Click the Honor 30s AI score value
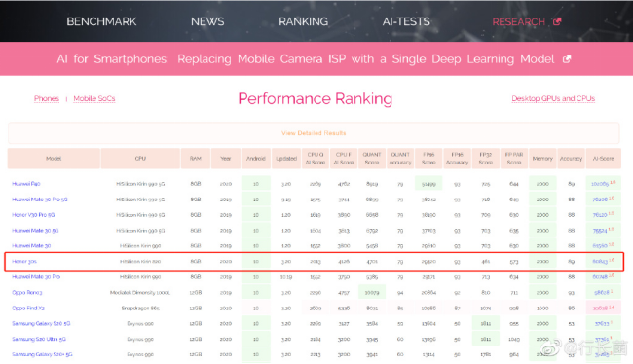 point(600,262)
